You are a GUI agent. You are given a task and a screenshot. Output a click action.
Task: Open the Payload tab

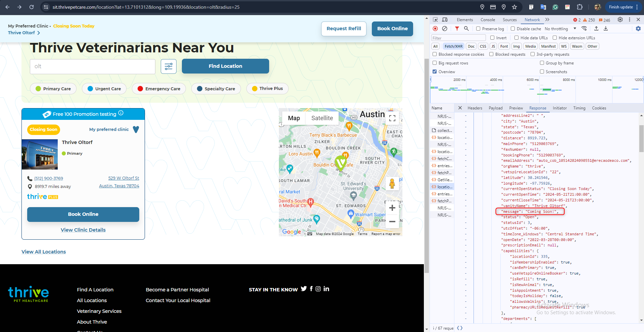click(x=495, y=108)
